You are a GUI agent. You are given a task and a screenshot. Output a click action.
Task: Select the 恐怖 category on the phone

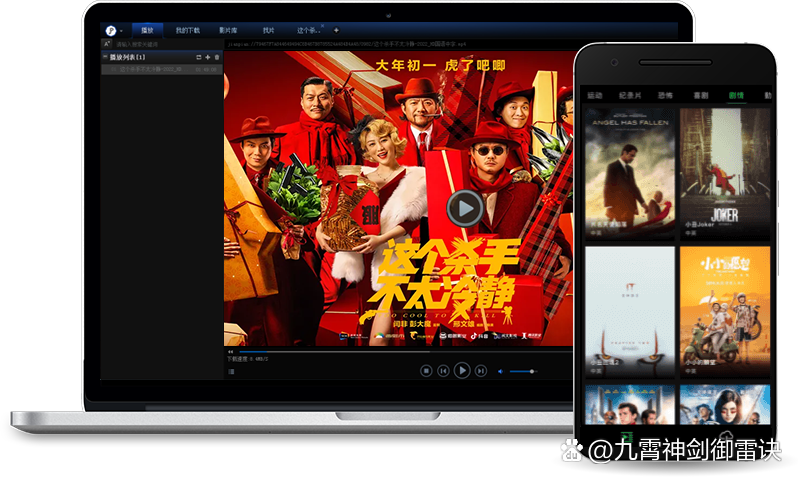click(665, 95)
